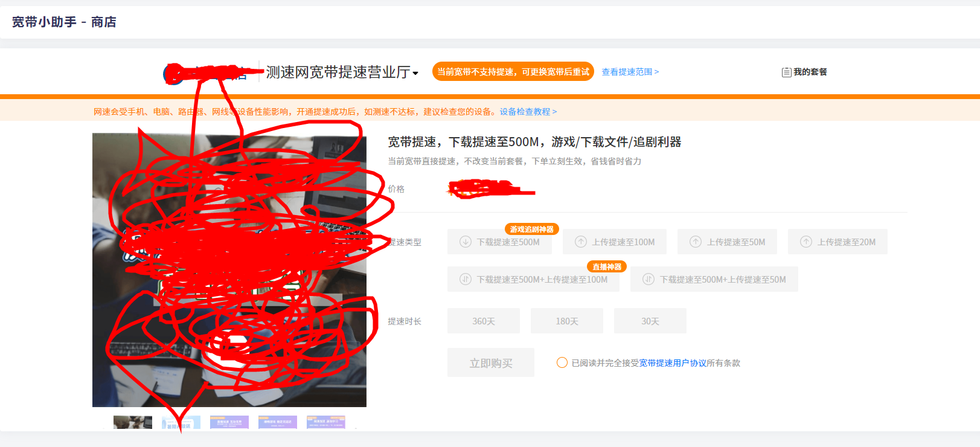Select the 下载提速至500M+上传提速至50M combo option

(714, 279)
